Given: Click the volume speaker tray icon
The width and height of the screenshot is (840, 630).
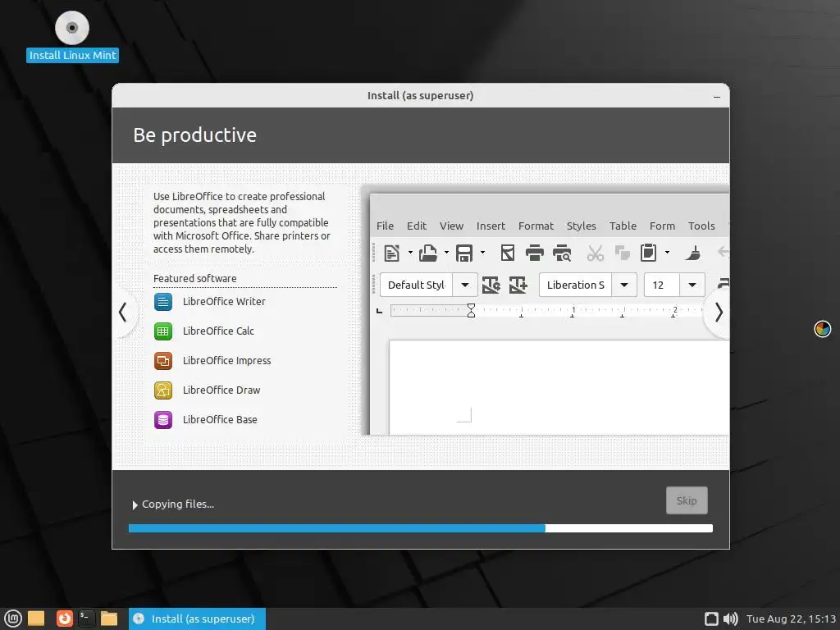Looking at the screenshot, I should [x=730, y=619].
